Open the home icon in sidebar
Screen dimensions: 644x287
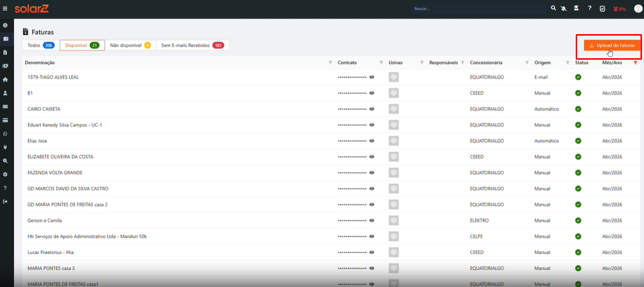(x=5, y=79)
